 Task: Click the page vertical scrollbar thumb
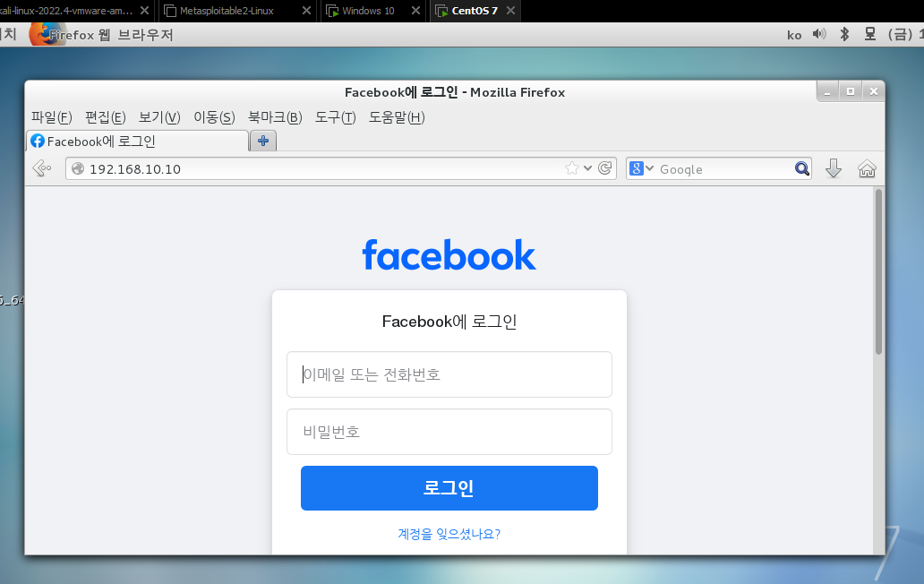click(x=878, y=271)
